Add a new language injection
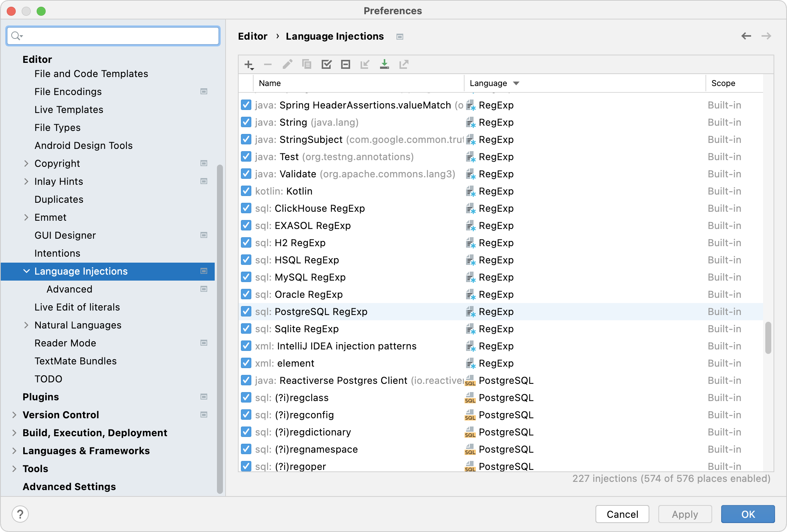The height and width of the screenshot is (532, 787). 249,64
